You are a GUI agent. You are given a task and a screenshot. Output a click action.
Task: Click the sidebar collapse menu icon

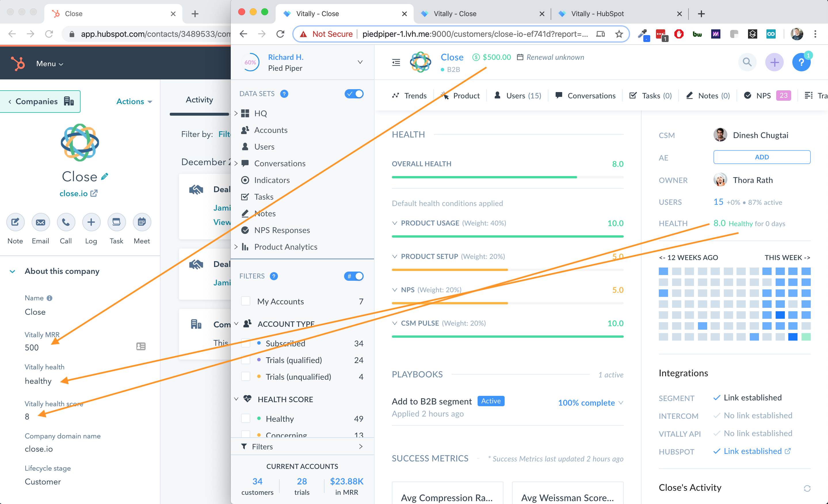[x=396, y=62]
